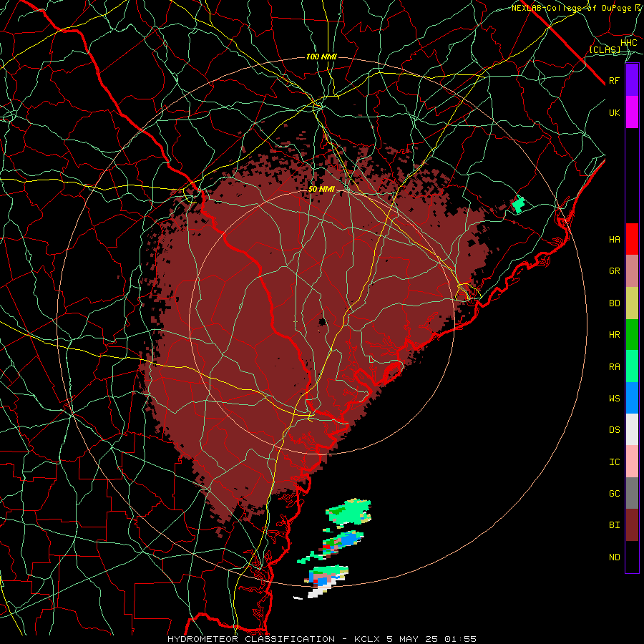
Task: Click the white dry snow echo offshore
Action: (x=318, y=592)
